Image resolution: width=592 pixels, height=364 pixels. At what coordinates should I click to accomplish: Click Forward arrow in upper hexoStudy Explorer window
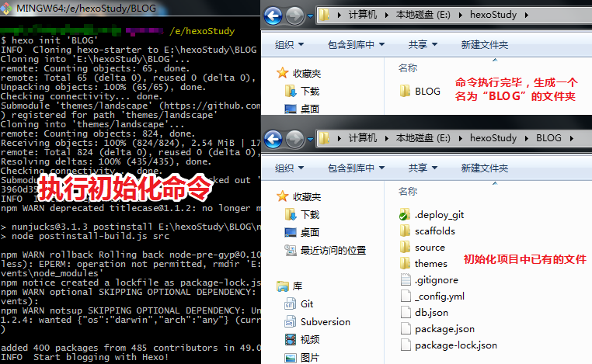click(x=294, y=16)
